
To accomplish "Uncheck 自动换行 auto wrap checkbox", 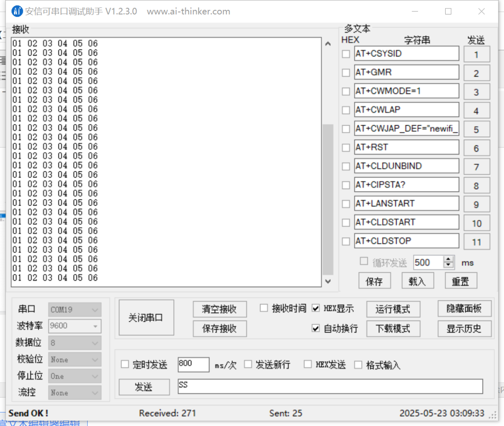I will [315, 328].
